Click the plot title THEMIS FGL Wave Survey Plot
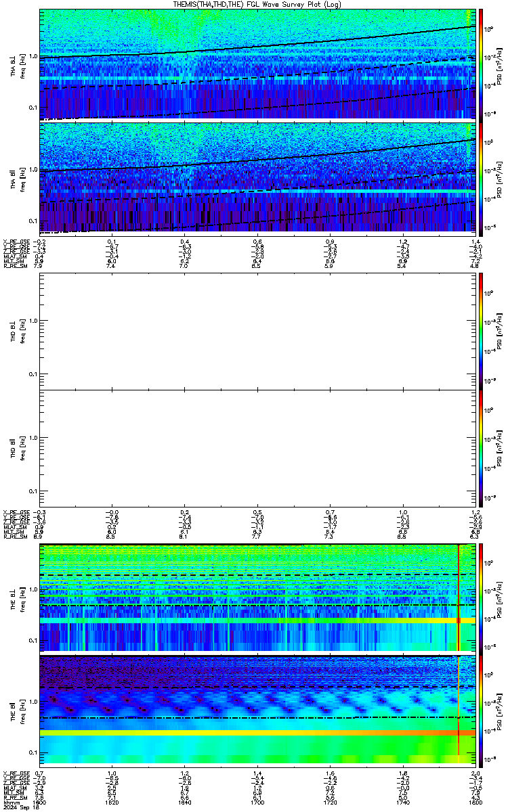 [258, 4]
